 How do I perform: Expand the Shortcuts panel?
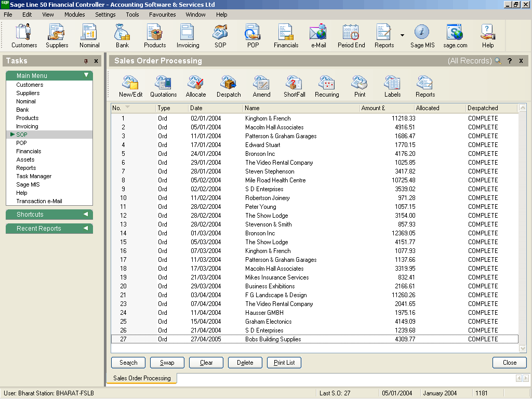(49, 214)
